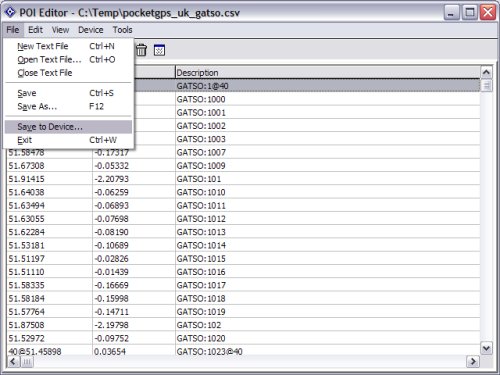The width and height of the screenshot is (500, 375).
Task: Click latitude cell 51.63494
Action: pyautogui.click(x=49, y=205)
